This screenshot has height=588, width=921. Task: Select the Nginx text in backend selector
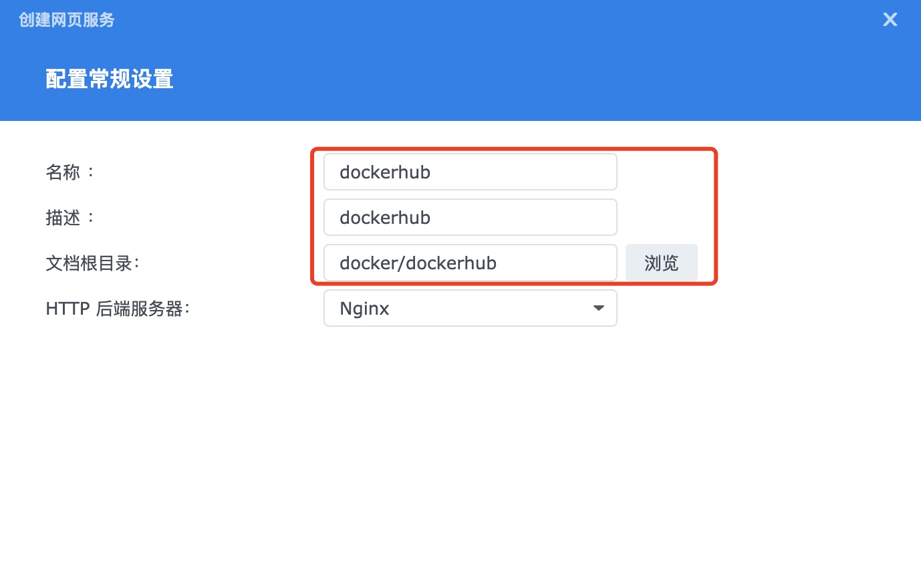(x=364, y=309)
